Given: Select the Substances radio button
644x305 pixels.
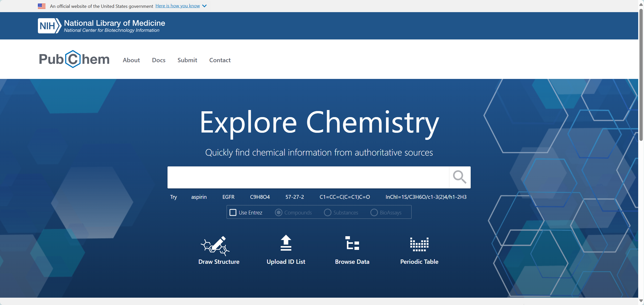Looking at the screenshot, I should pos(327,212).
